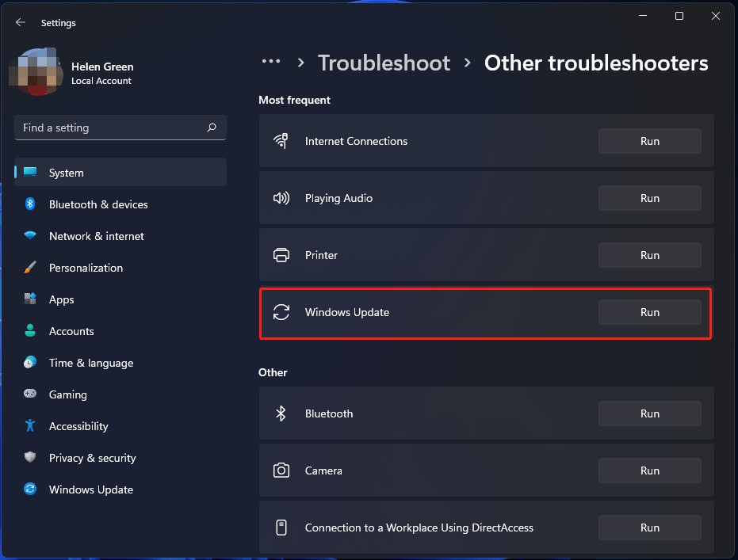Click the Personalization paintbrush icon

30,267
